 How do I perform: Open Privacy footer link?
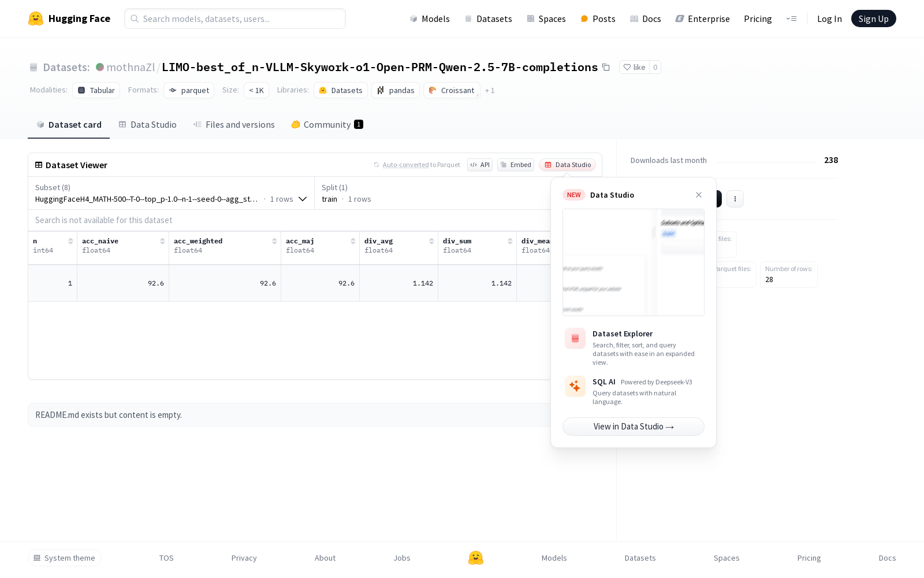244,558
